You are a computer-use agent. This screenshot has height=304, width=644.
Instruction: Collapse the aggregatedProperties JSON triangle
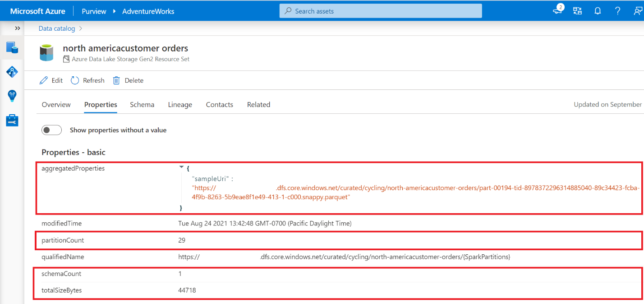click(x=182, y=167)
